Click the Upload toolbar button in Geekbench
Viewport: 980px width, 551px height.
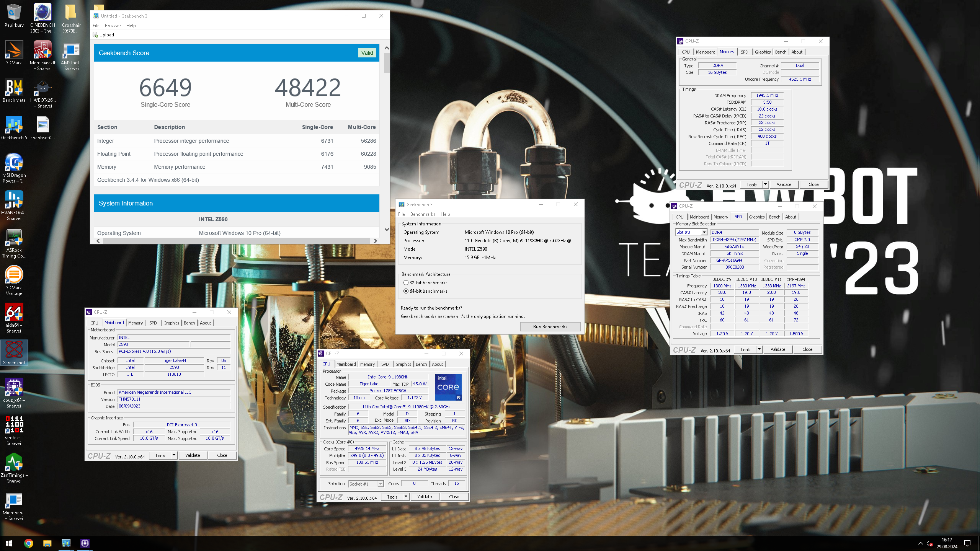(x=103, y=35)
